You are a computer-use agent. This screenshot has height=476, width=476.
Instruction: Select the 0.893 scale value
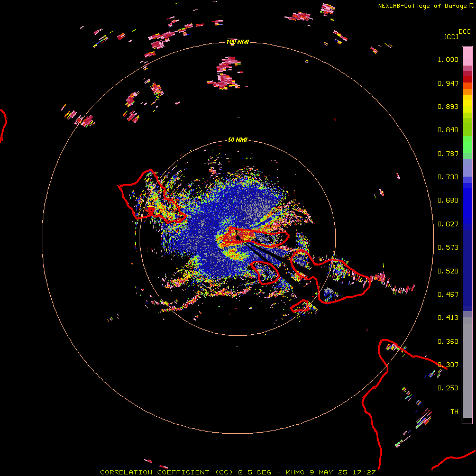[x=448, y=106]
